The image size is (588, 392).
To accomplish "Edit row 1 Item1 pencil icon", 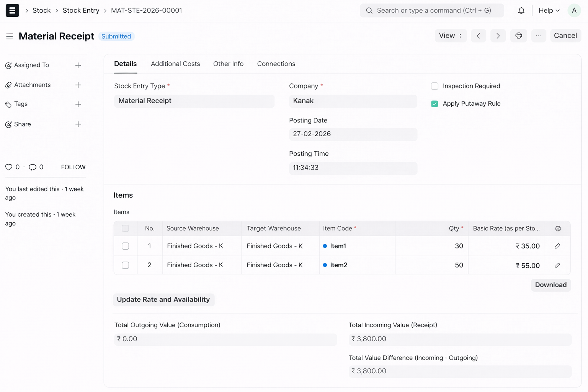I will [557, 246].
